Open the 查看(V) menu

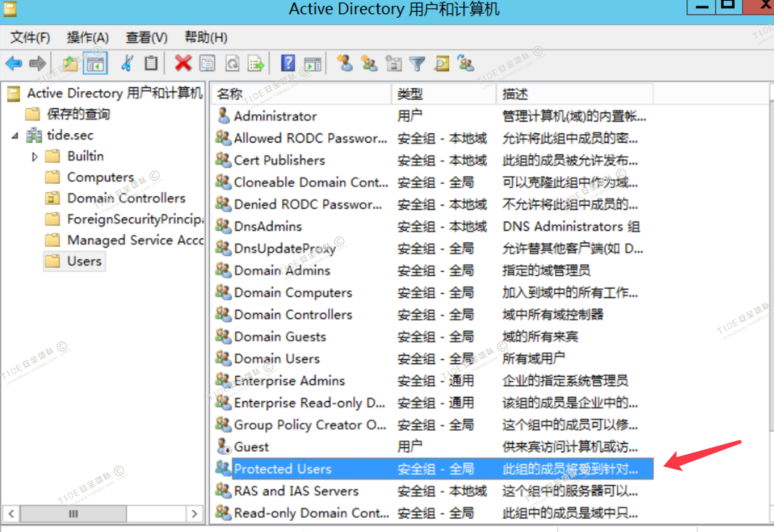coord(146,38)
